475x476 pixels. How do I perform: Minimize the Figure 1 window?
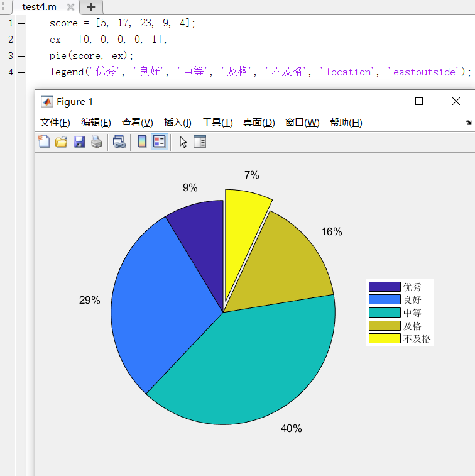(x=383, y=101)
